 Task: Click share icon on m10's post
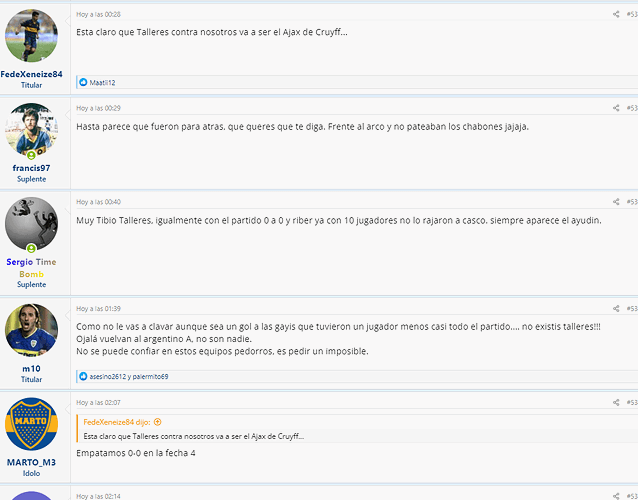click(616, 308)
